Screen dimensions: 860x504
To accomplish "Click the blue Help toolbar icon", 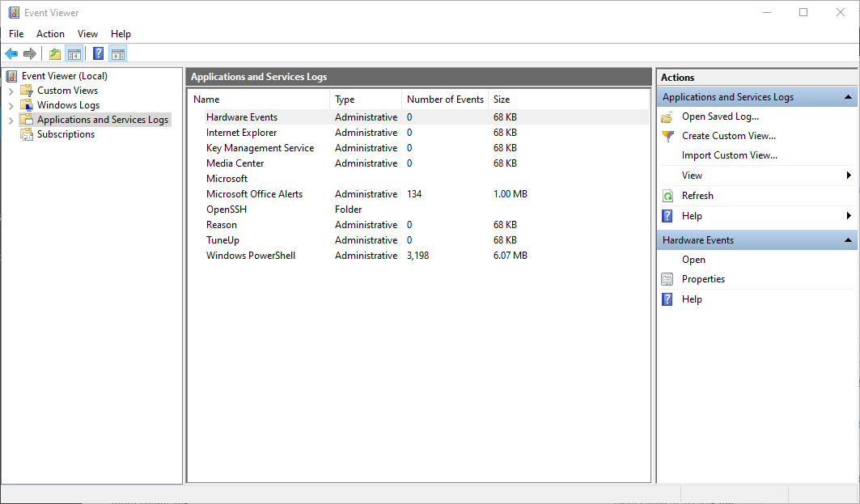I will (98, 53).
